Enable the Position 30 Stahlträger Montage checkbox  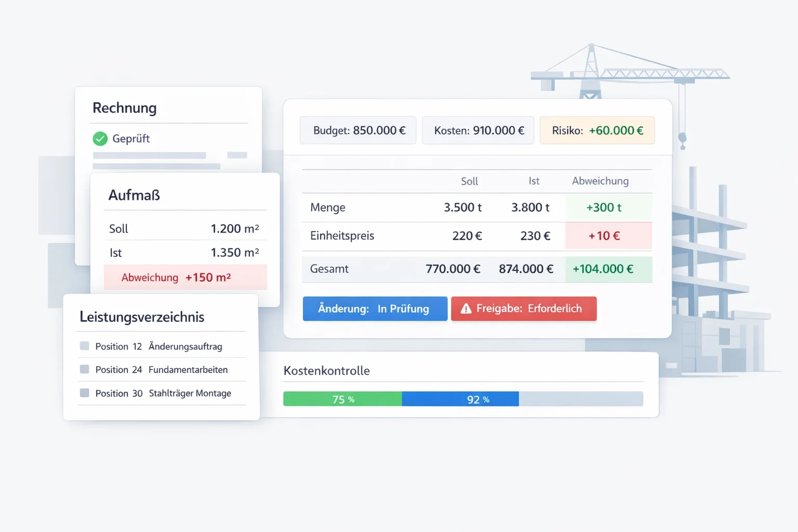[x=85, y=393]
